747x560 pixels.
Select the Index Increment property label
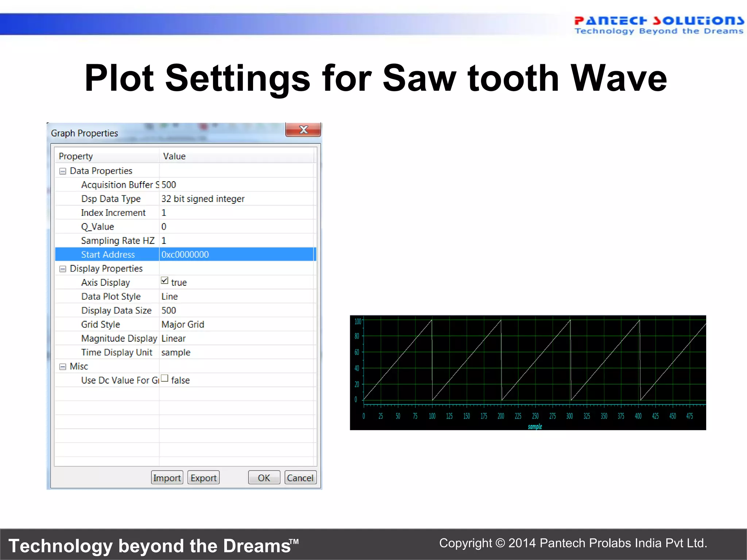click(x=113, y=213)
